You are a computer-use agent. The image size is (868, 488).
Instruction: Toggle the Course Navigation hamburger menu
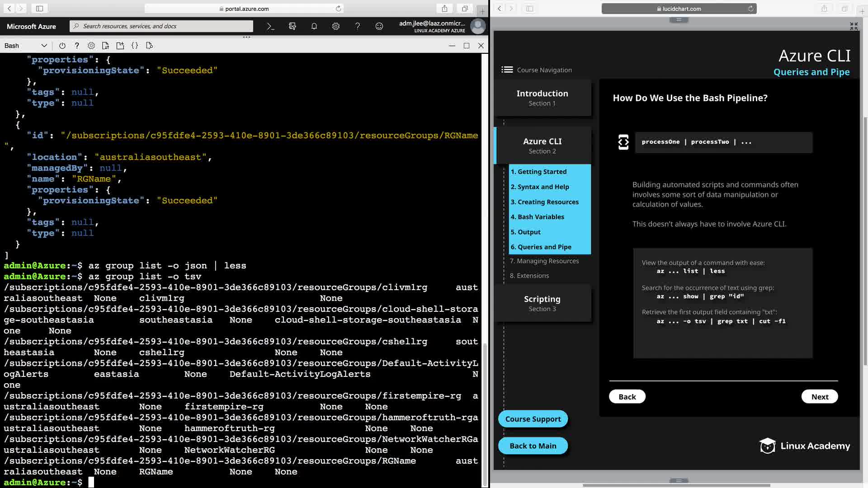click(507, 70)
